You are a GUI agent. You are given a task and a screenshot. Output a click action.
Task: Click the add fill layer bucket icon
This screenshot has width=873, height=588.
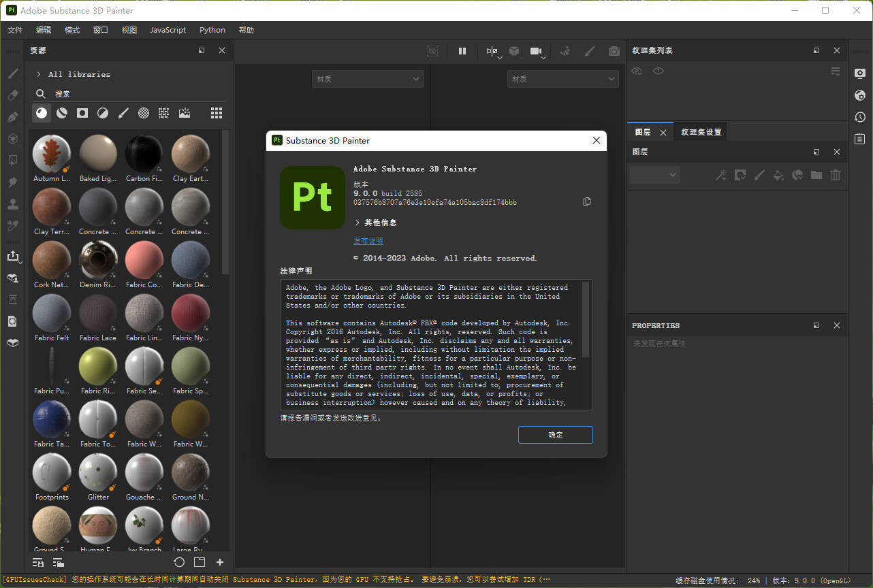click(x=778, y=175)
